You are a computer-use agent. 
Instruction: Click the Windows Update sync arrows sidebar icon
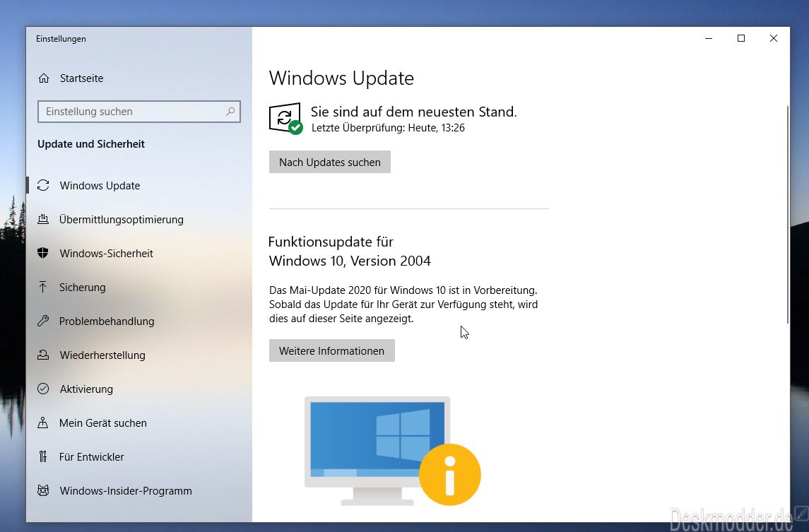[x=43, y=185]
